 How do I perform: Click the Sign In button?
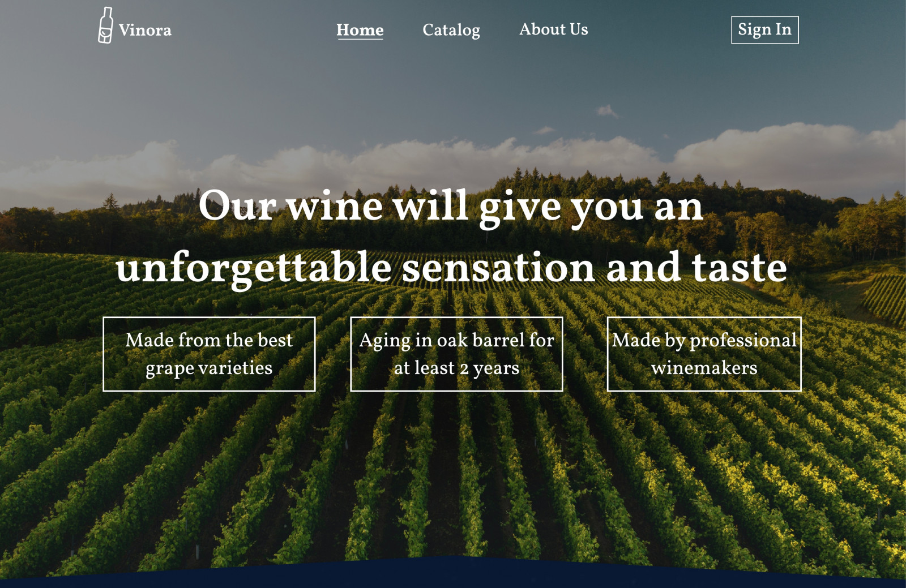tap(765, 30)
